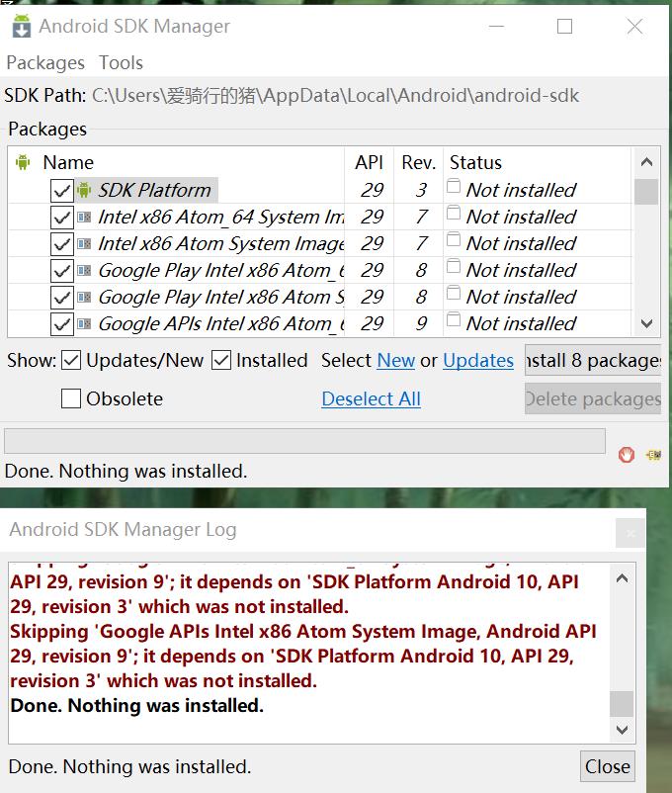Click the Deselect All link

(x=372, y=399)
